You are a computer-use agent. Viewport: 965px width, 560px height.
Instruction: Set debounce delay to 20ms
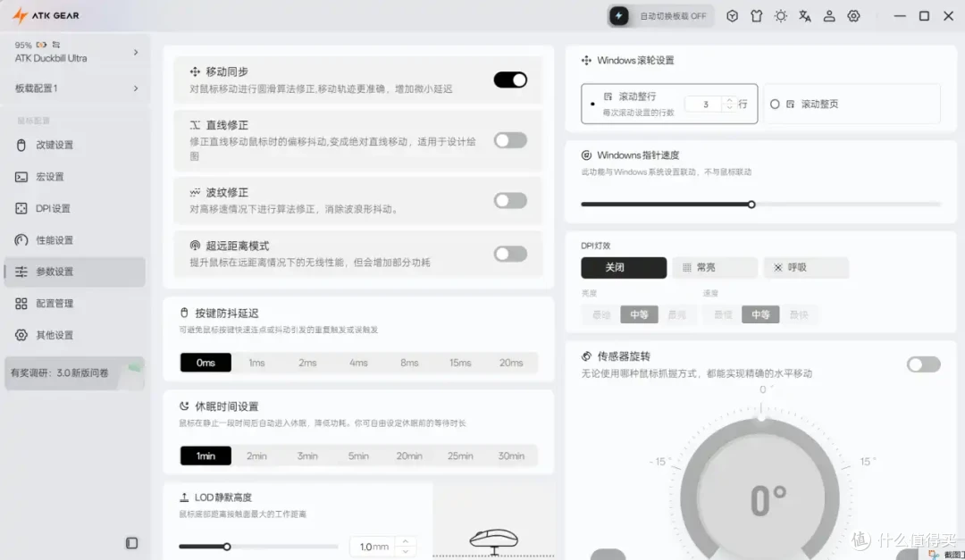coord(511,363)
